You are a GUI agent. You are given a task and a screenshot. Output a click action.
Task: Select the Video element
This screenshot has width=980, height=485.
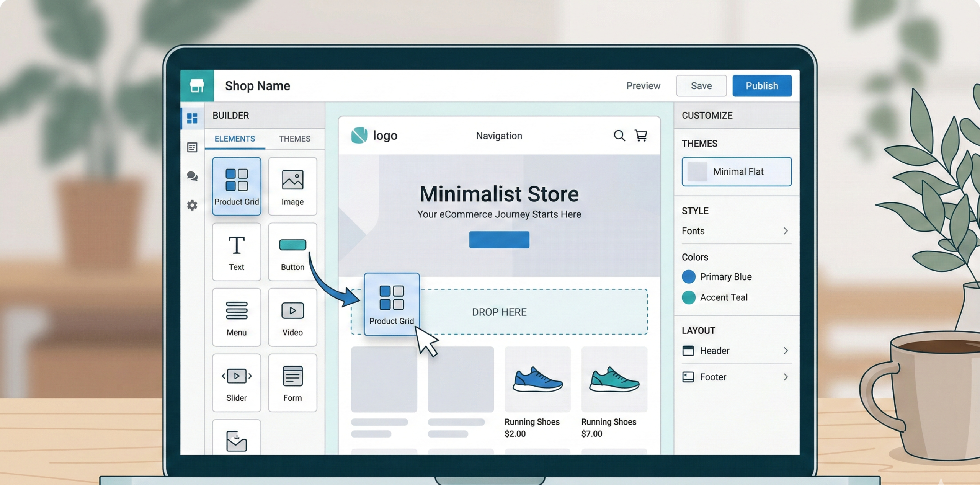click(x=292, y=317)
